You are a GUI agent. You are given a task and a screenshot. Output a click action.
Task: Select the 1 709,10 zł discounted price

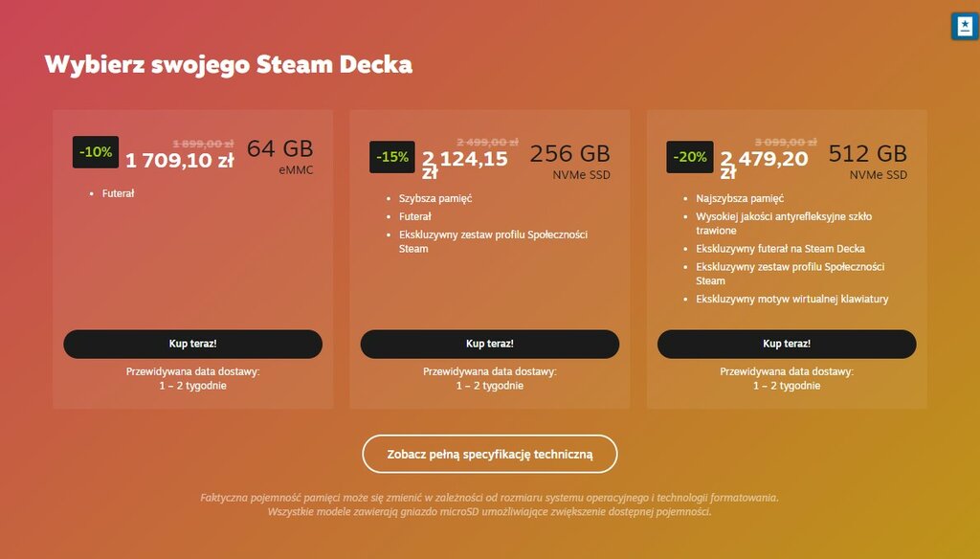tap(179, 161)
